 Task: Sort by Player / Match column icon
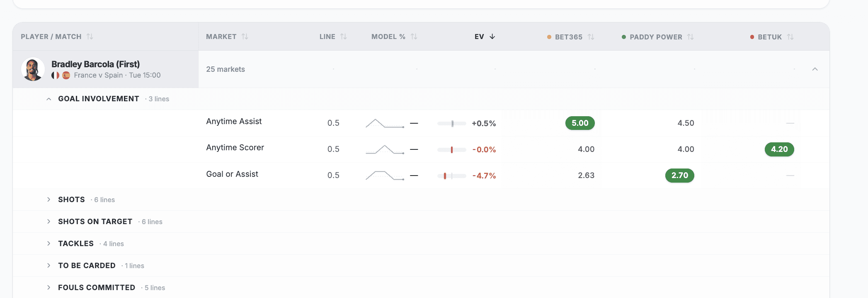(90, 37)
